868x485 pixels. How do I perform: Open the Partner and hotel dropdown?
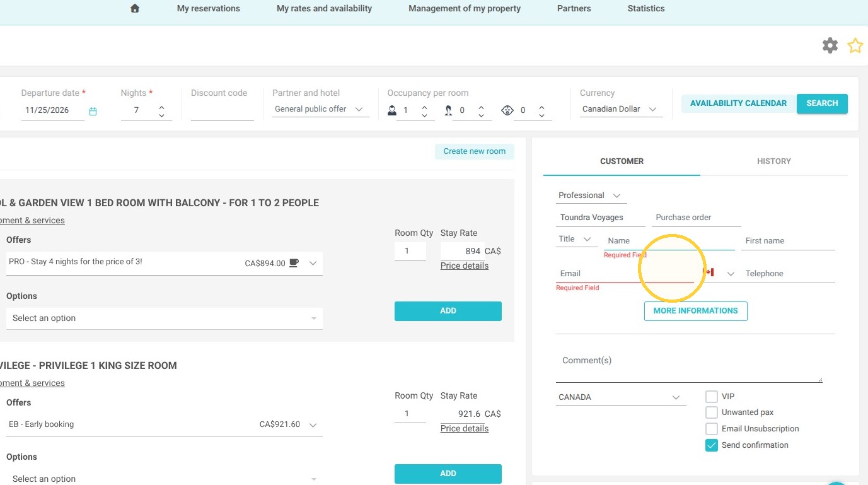click(321, 109)
